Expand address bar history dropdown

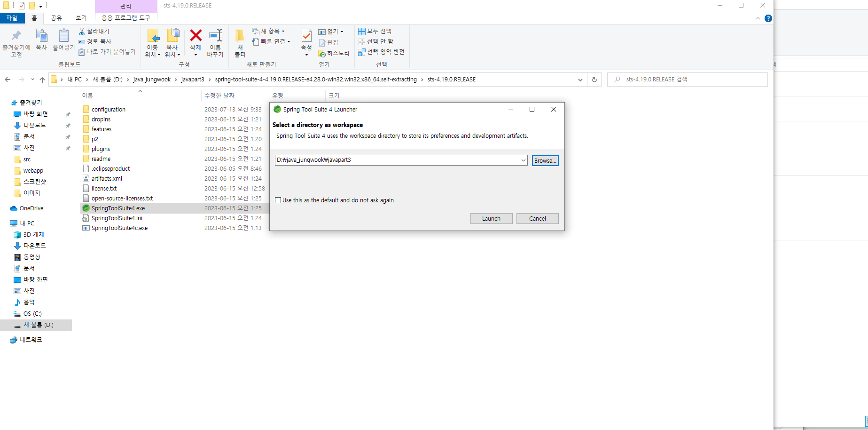(x=580, y=80)
